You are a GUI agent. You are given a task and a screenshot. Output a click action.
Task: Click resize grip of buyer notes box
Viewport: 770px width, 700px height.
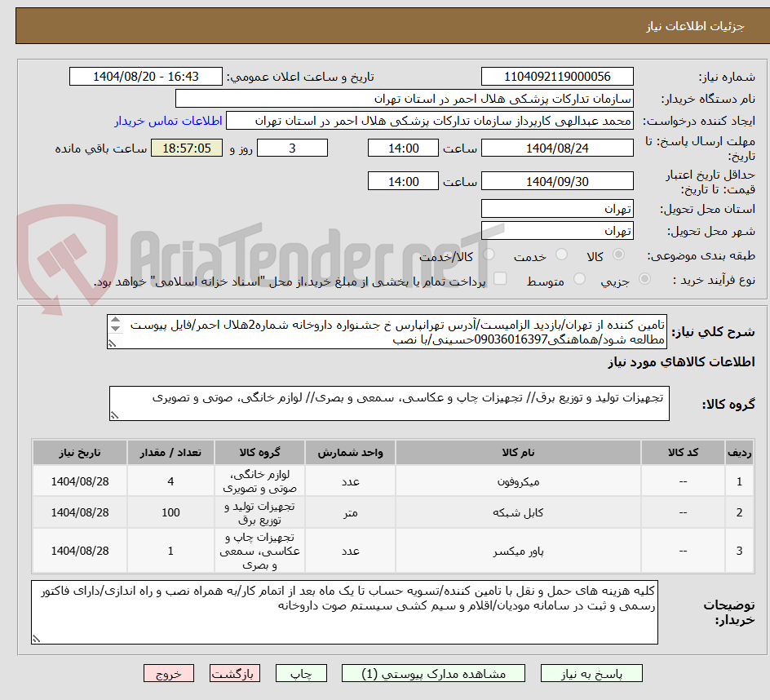point(36,639)
